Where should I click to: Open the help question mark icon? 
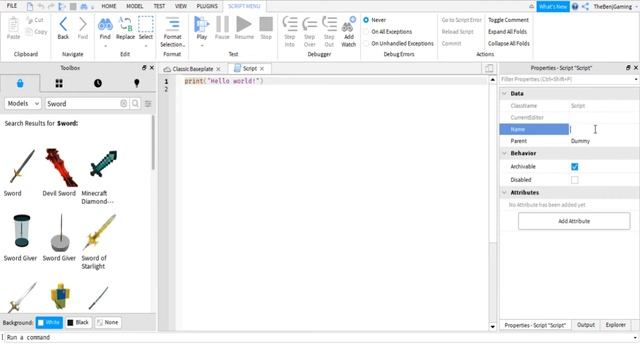click(575, 7)
